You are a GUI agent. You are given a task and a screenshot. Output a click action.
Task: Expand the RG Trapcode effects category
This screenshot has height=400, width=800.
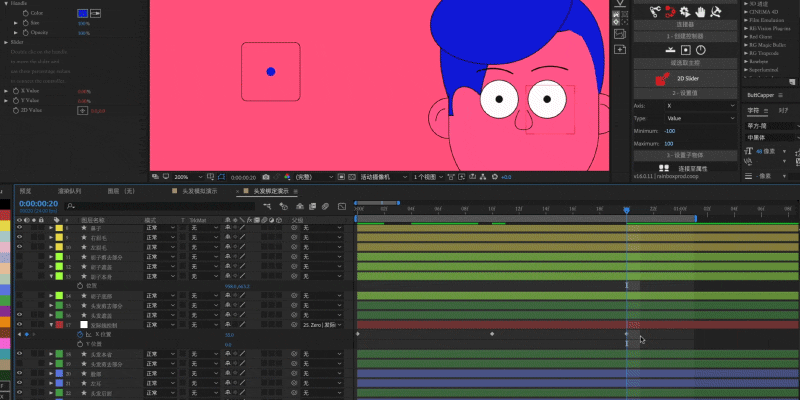point(745,53)
